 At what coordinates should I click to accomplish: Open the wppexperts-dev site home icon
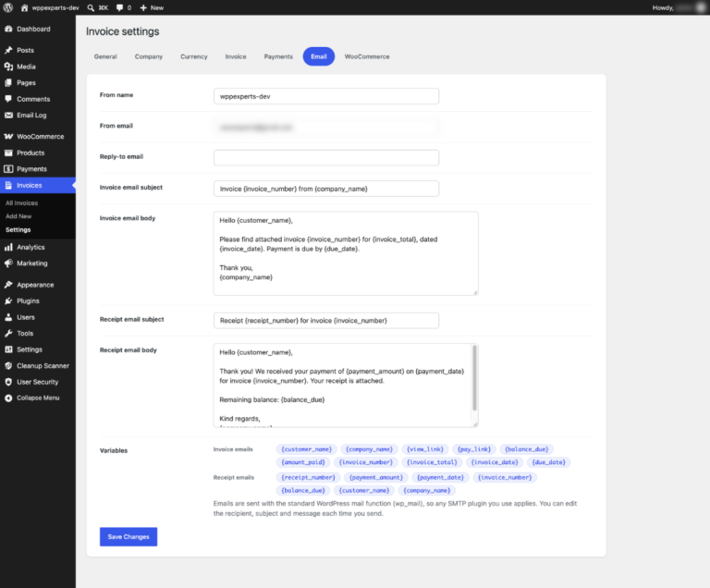[24, 7]
